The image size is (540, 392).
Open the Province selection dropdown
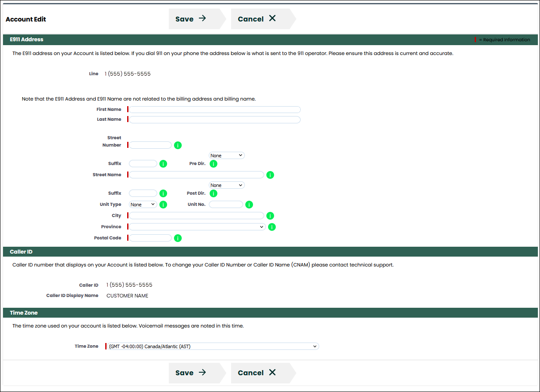[197, 227]
